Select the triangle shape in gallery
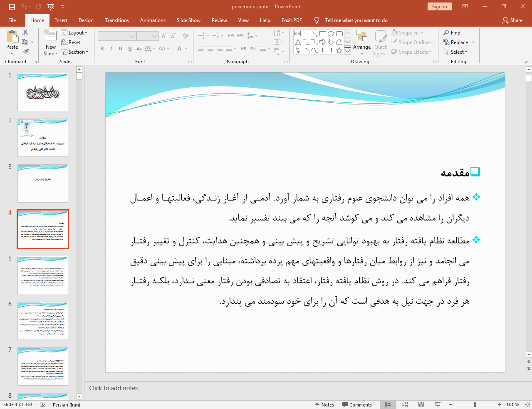 [298, 42]
